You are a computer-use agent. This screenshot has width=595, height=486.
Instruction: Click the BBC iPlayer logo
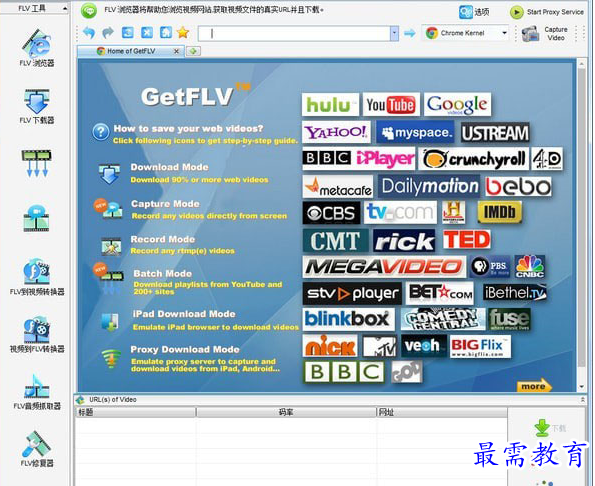pyautogui.click(x=358, y=158)
